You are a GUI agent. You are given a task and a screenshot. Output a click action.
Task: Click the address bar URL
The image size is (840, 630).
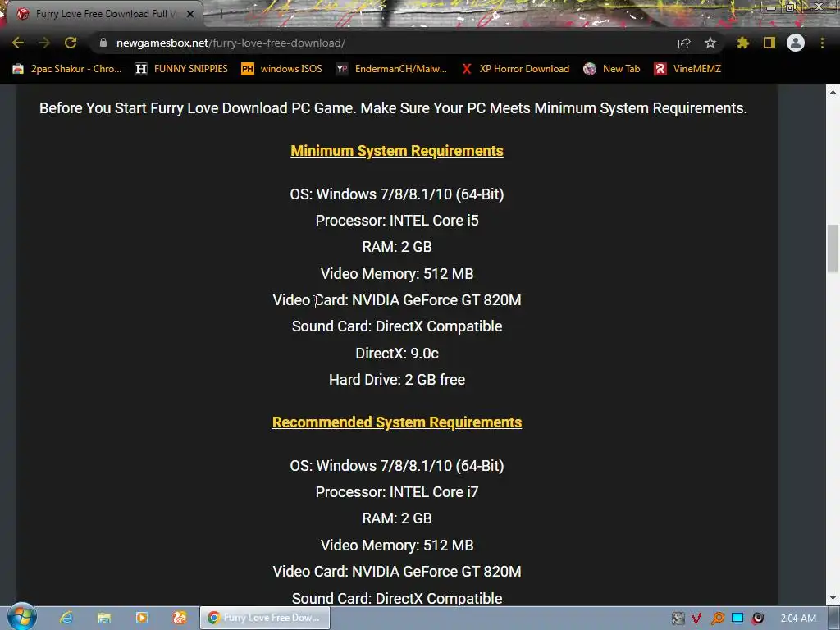231,43
